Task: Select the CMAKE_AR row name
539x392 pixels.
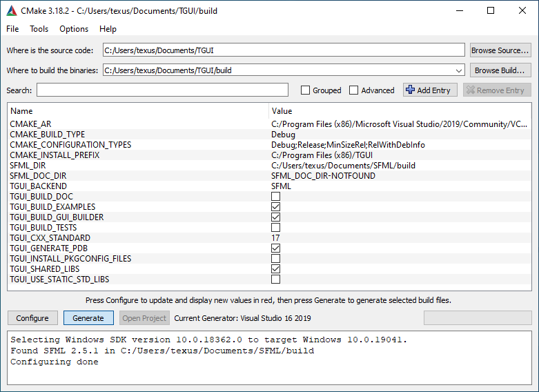Action: coord(30,124)
